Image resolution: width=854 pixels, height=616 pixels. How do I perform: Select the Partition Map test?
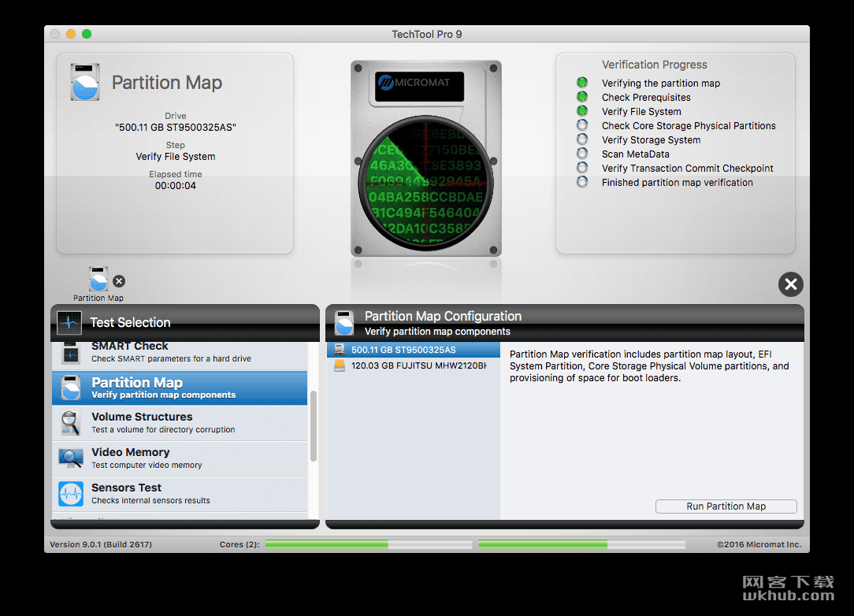click(180, 388)
